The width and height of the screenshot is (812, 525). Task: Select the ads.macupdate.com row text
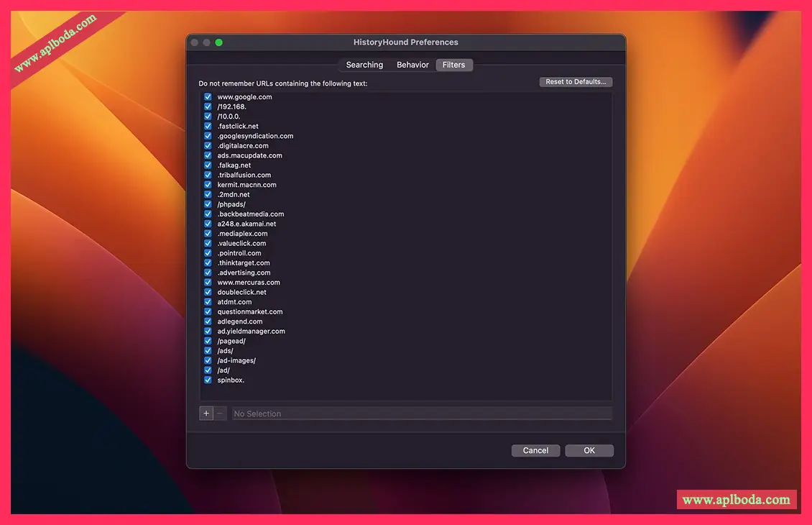(x=249, y=155)
